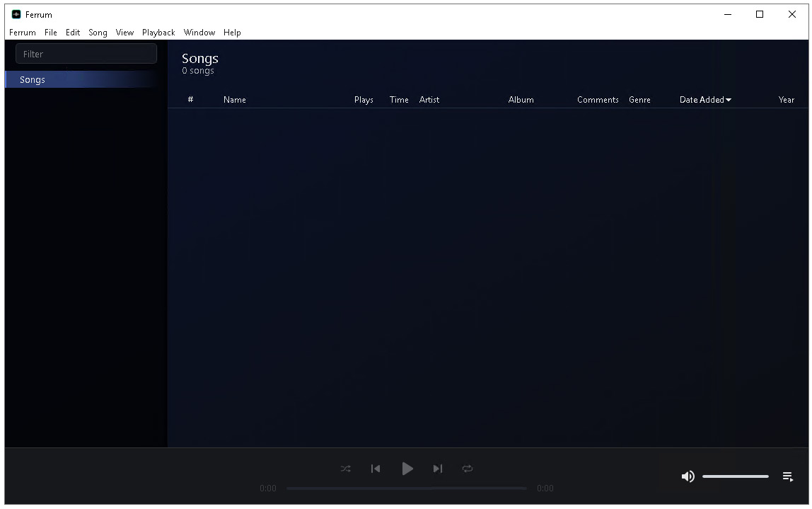Toggle the repeat icon
This screenshot has width=812, height=509.
pos(467,469)
